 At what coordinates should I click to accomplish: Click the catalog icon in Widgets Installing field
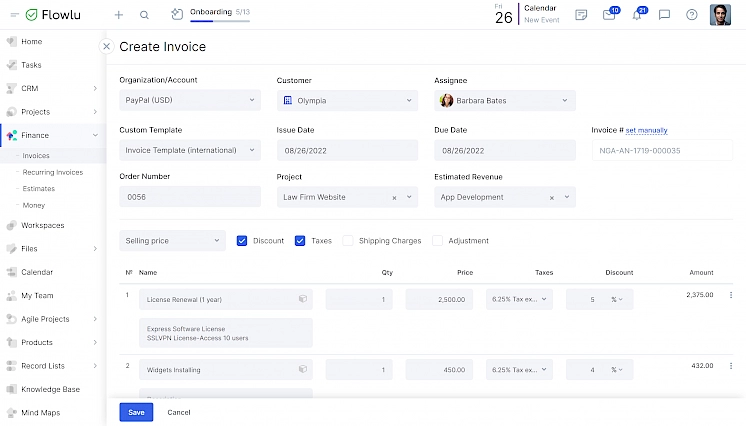point(303,370)
